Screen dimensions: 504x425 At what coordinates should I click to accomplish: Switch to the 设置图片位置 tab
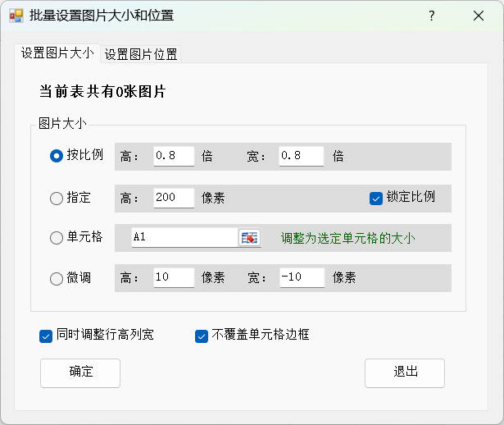[141, 54]
